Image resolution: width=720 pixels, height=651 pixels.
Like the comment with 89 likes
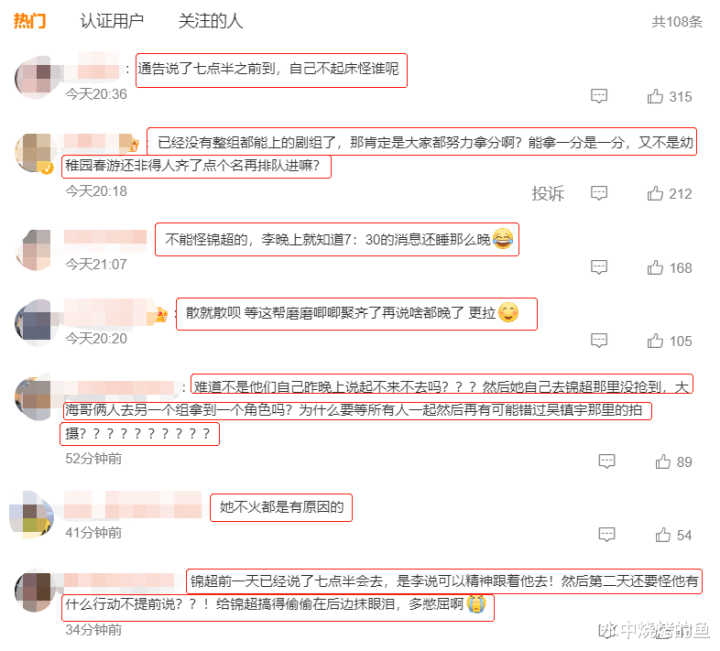tap(663, 462)
